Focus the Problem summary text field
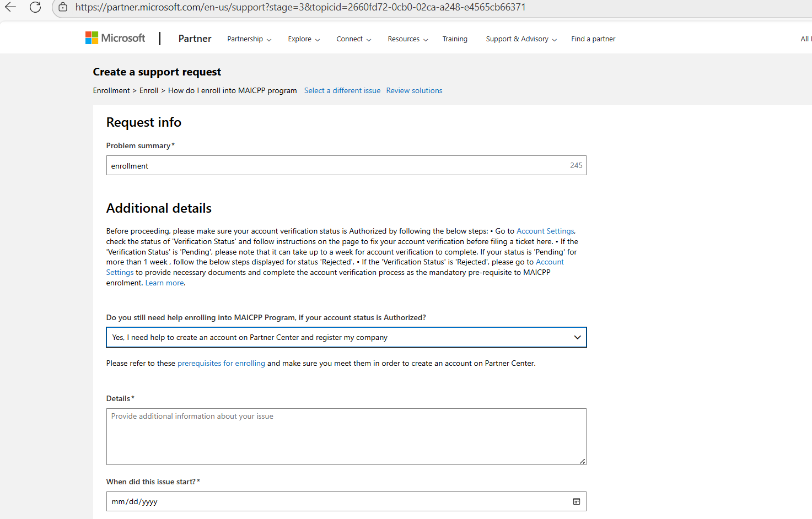This screenshot has width=812, height=519. [x=346, y=165]
